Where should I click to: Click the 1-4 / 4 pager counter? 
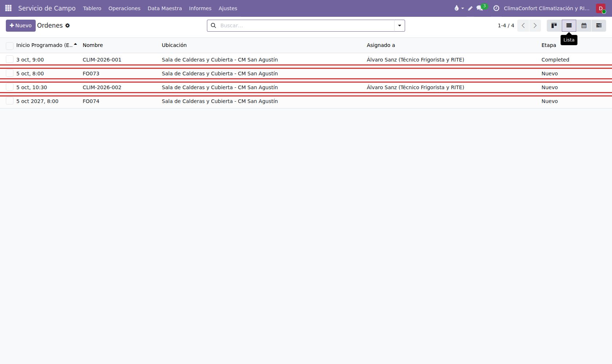click(506, 25)
